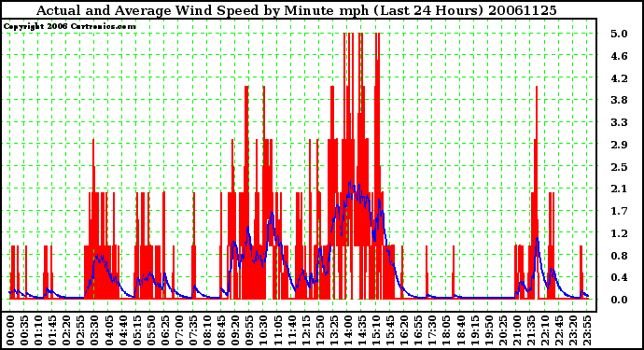
Task: Click the 05:15 time label
Action: click(136, 330)
